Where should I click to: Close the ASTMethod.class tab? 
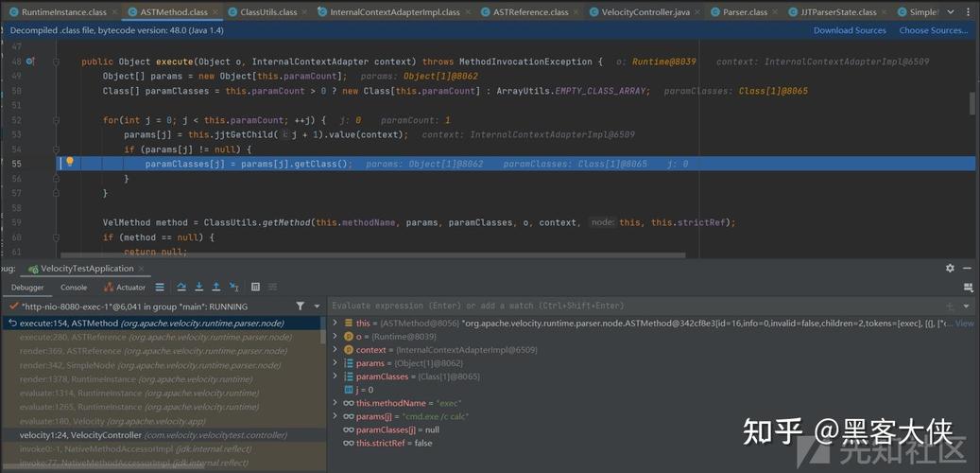pyautogui.click(x=215, y=12)
